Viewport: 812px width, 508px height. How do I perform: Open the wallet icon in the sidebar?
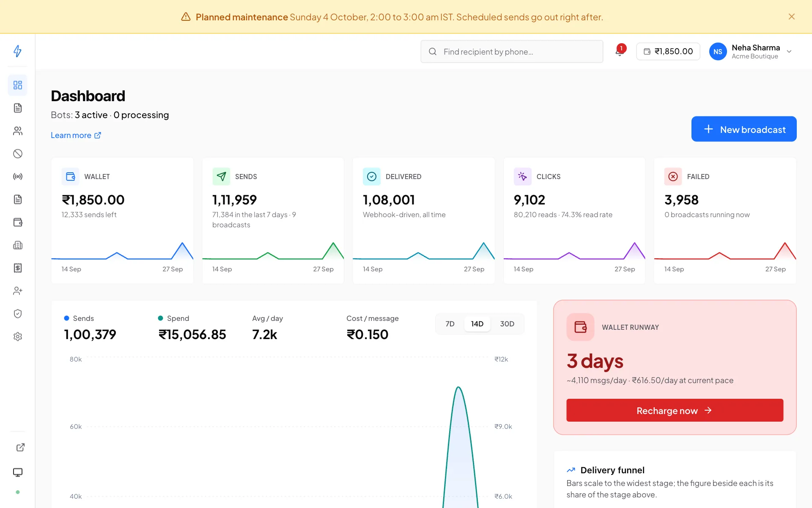[x=18, y=222]
